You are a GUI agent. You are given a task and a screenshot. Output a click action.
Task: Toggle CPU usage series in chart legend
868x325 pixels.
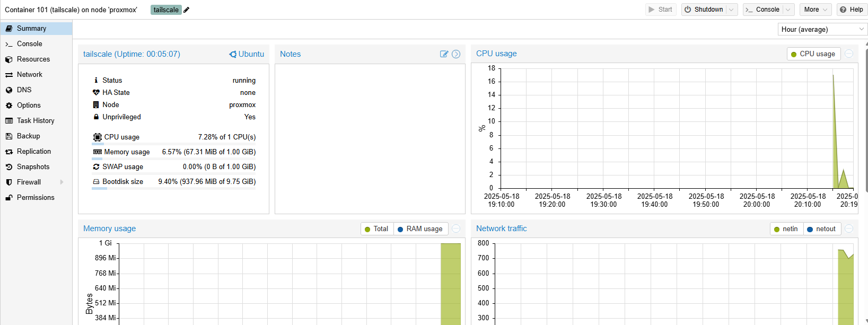(x=813, y=54)
